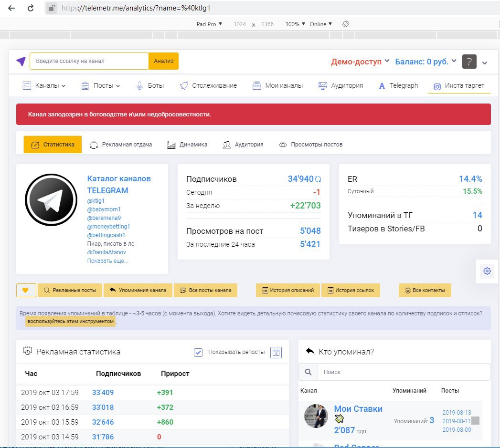Screen dimensions: 500x448
Task: Open Боты menu item
Action: [150, 85]
